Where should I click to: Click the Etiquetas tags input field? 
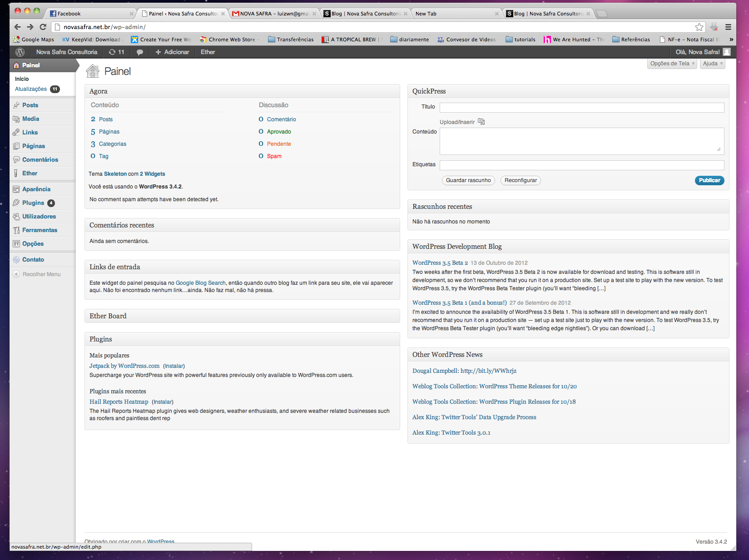(x=581, y=165)
